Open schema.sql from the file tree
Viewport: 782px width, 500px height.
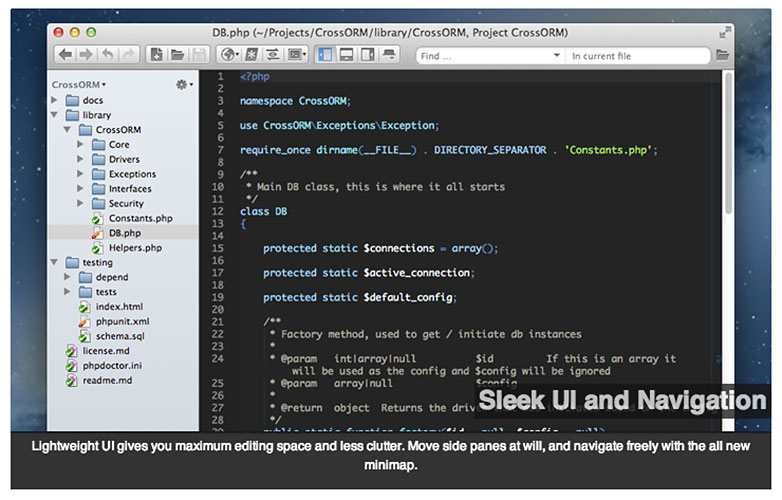tap(120, 336)
